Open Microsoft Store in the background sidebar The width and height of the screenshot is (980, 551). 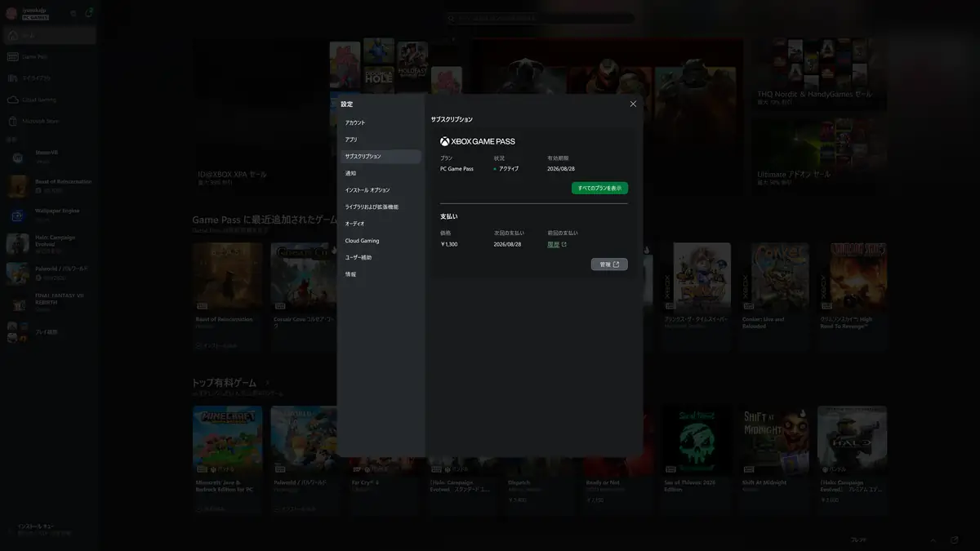pos(49,121)
